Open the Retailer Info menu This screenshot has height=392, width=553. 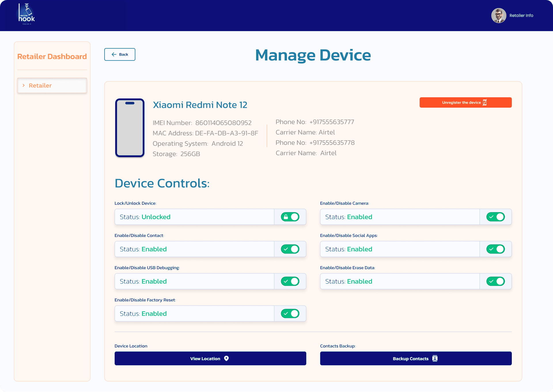coord(521,16)
